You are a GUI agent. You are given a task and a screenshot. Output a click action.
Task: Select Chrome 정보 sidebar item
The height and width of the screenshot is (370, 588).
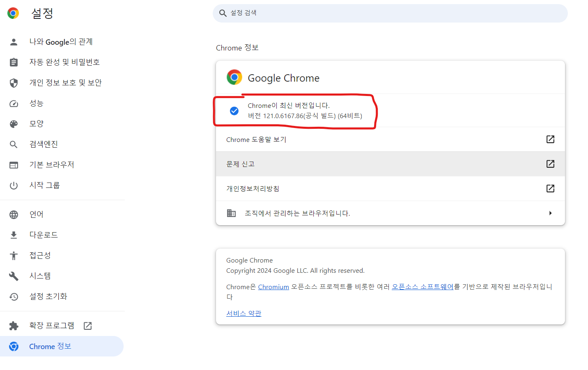62,347
